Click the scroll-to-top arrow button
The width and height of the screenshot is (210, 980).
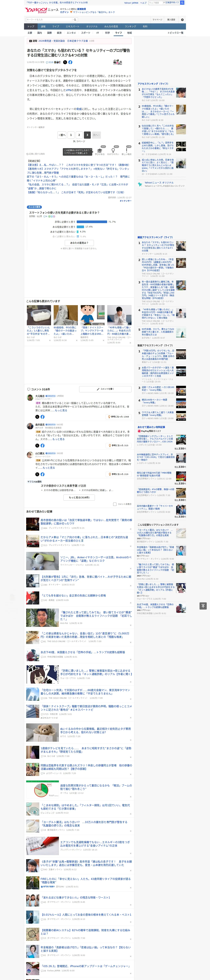coord(203,606)
